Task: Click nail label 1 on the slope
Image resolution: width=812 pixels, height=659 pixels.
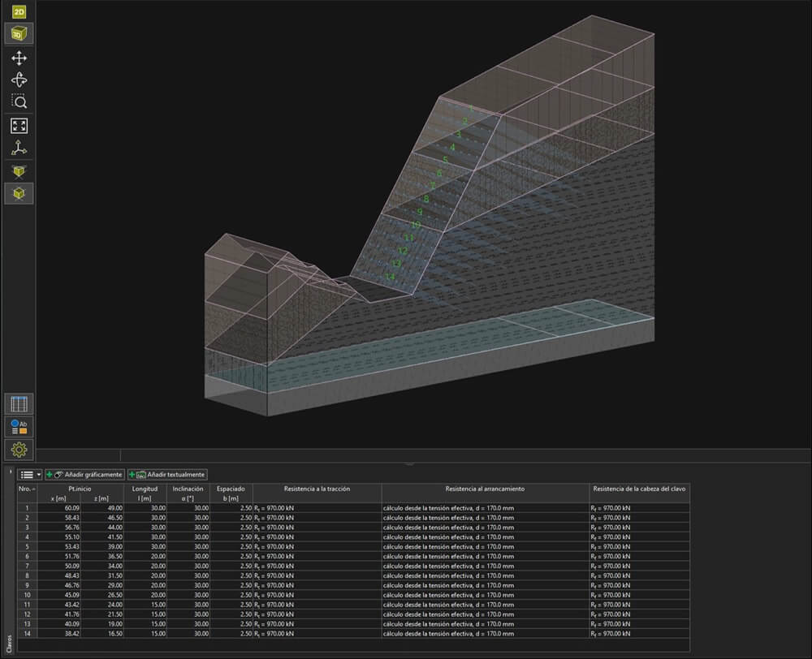Action: click(471, 109)
